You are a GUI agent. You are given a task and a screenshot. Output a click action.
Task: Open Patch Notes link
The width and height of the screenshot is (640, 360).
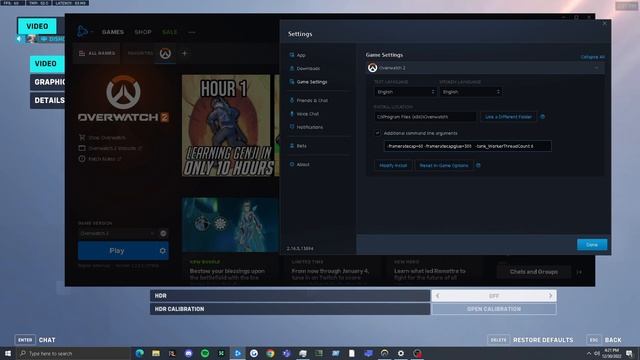click(x=100, y=159)
